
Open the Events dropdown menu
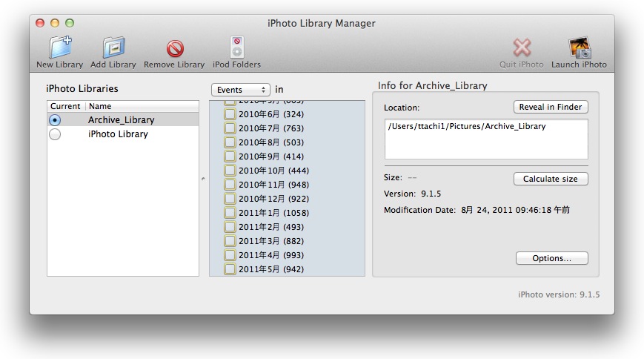click(x=241, y=90)
